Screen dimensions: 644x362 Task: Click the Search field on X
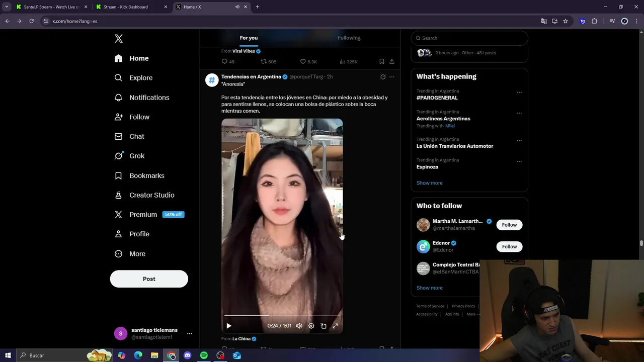(x=469, y=38)
